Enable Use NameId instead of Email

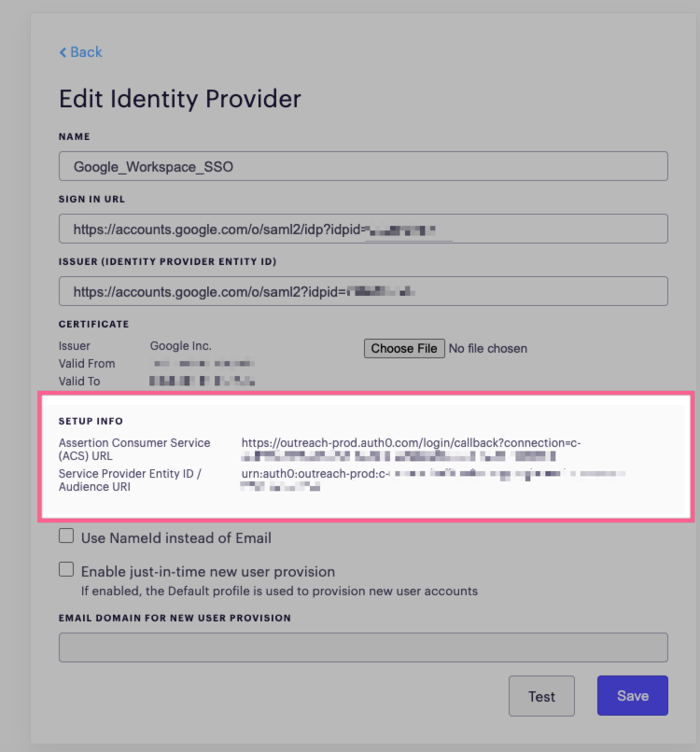pyautogui.click(x=66, y=536)
